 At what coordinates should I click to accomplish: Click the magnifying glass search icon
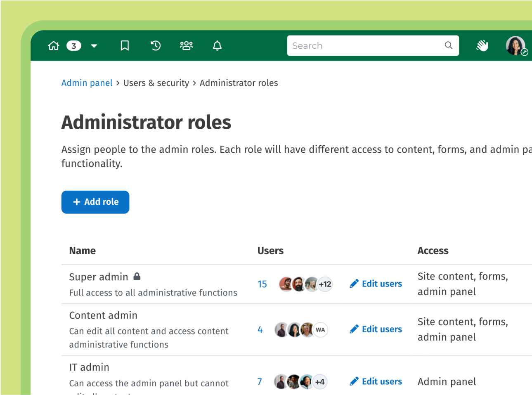point(449,45)
